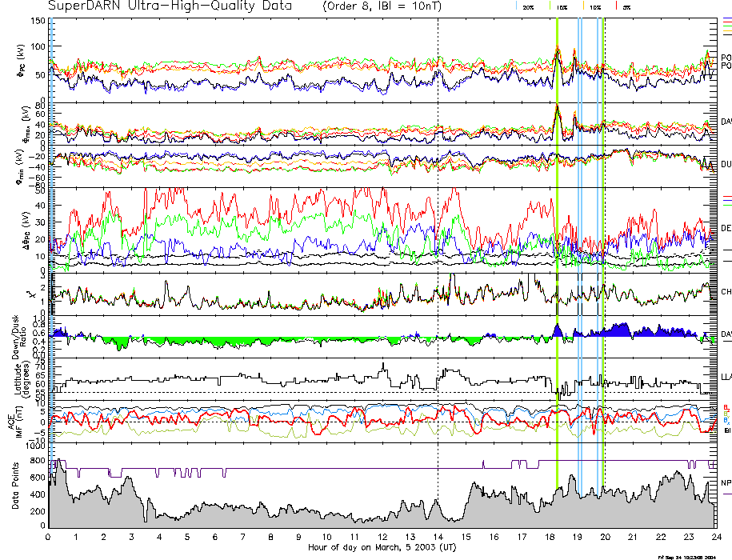Viewport: 732px width, 560px height.
Task: Click hour label "10" on the bottom time axis
Action: [326, 537]
